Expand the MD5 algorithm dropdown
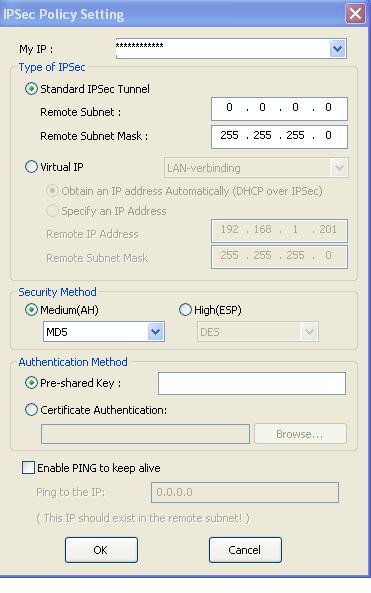Screen dimensions: 371x593 (x=155, y=332)
